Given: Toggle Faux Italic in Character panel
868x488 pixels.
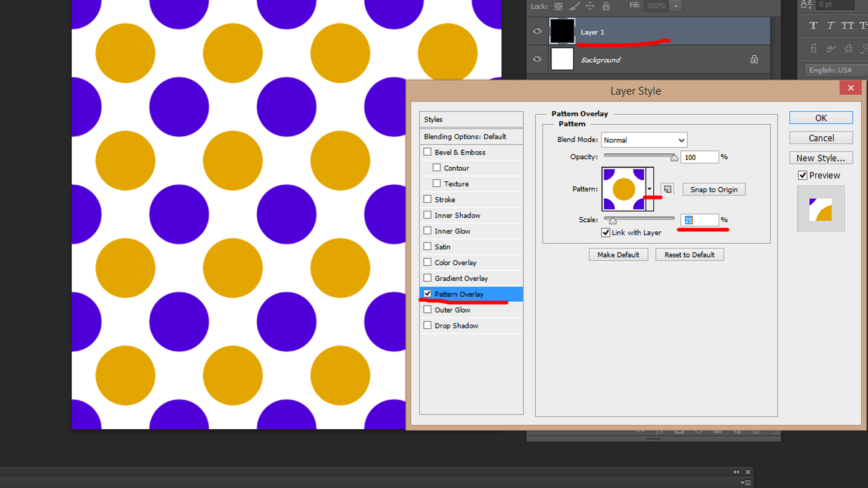Looking at the screenshot, I should 830,25.
